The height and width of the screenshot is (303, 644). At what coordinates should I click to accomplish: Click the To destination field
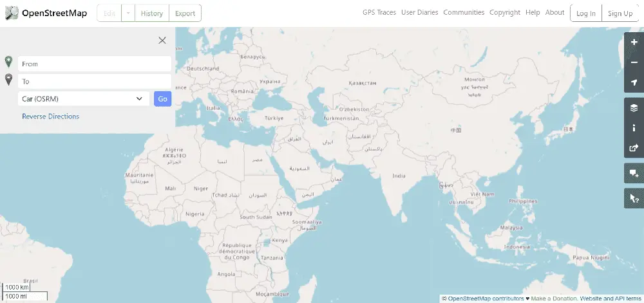pyautogui.click(x=95, y=81)
